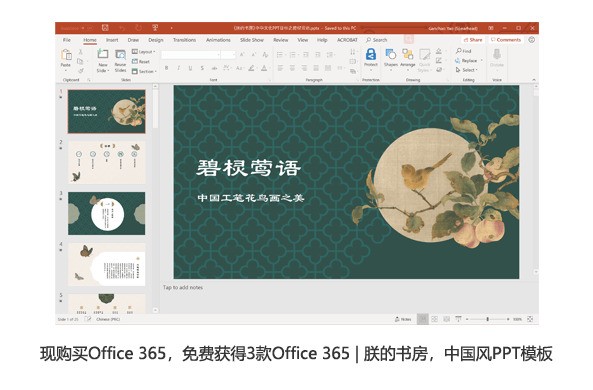
Task: Toggle text Shadow formatting
Action: pyautogui.click(x=202, y=68)
